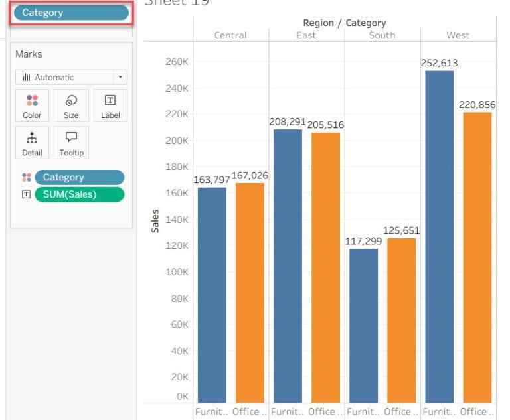Click the Furnit.. label under East

(288, 412)
